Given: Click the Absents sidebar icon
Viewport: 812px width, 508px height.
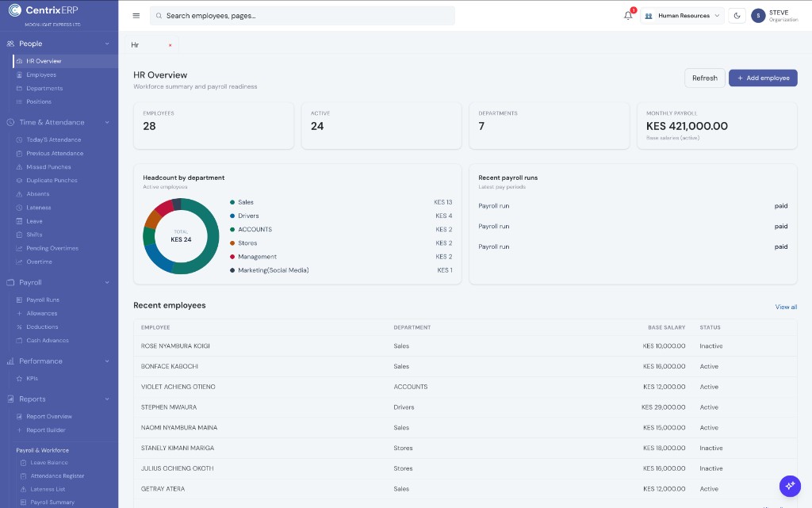Looking at the screenshot, I should [x=19, y=194].
